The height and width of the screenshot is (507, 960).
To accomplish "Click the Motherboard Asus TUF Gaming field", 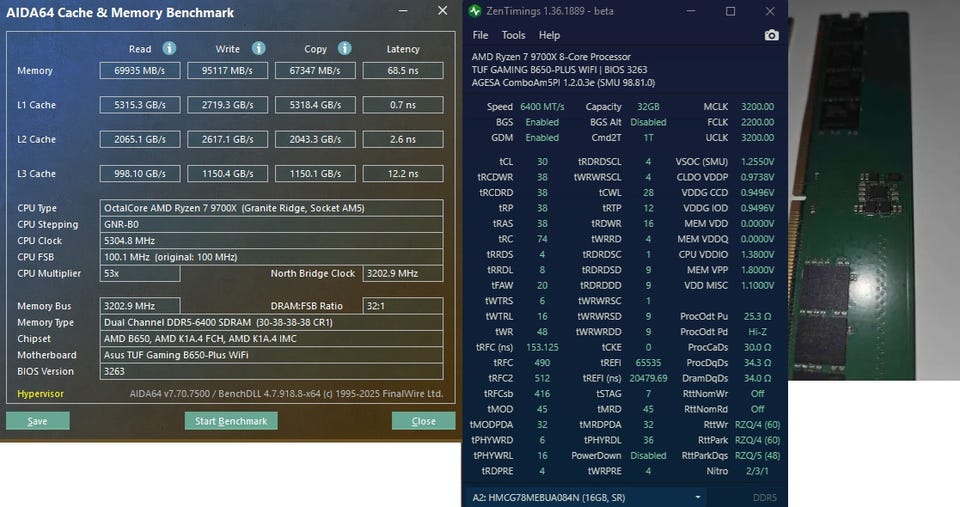I will click(271, 355).
